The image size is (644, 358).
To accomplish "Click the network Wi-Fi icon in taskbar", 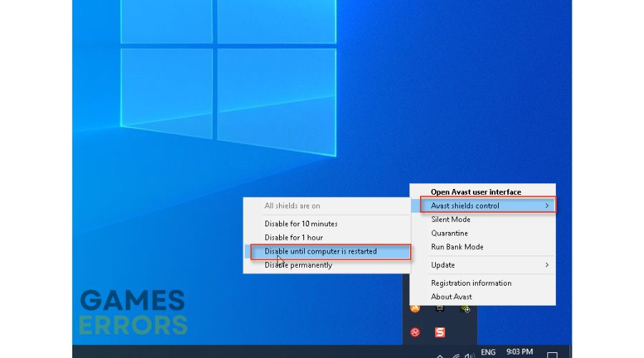I will 456,356.
